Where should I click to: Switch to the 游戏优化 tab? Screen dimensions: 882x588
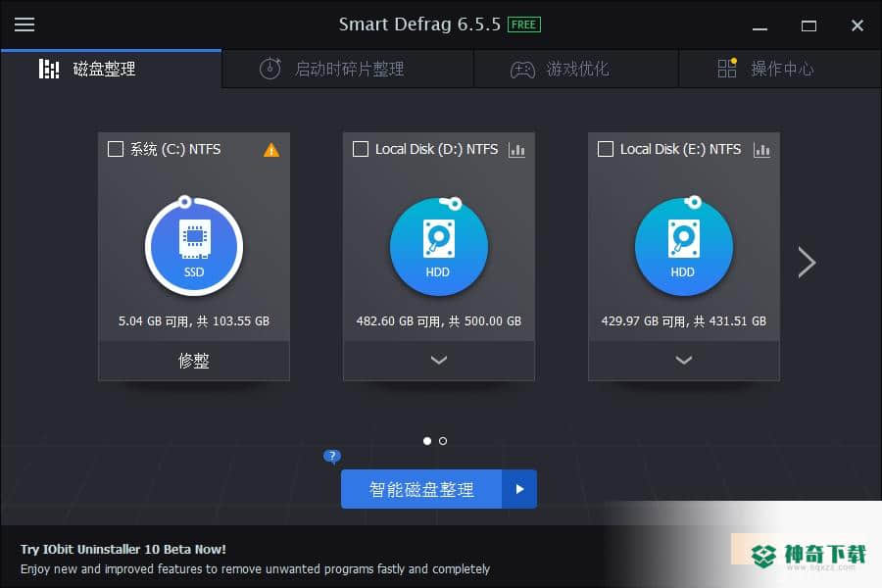pos(576,69)
